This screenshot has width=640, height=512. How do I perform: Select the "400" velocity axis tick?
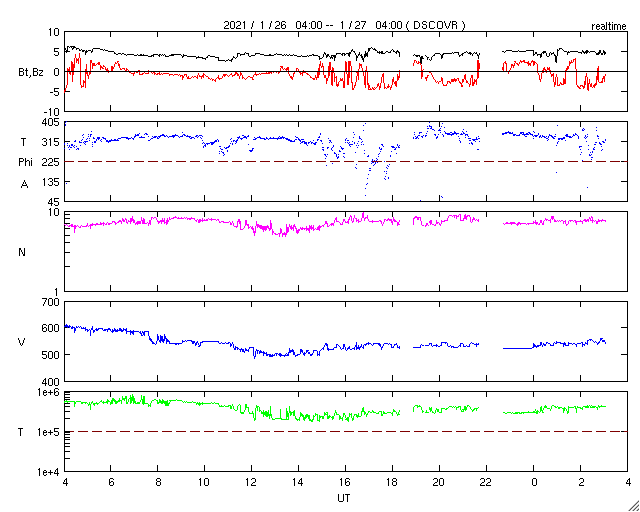click(x=51, y=381)
